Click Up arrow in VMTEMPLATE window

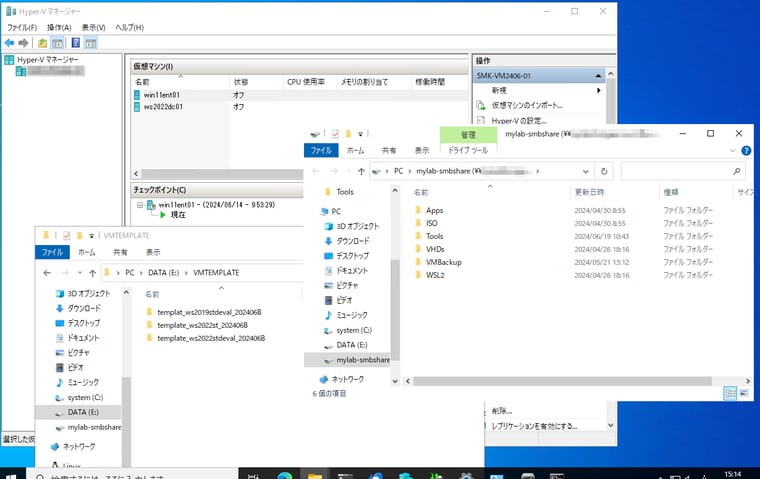pos(92,273)
